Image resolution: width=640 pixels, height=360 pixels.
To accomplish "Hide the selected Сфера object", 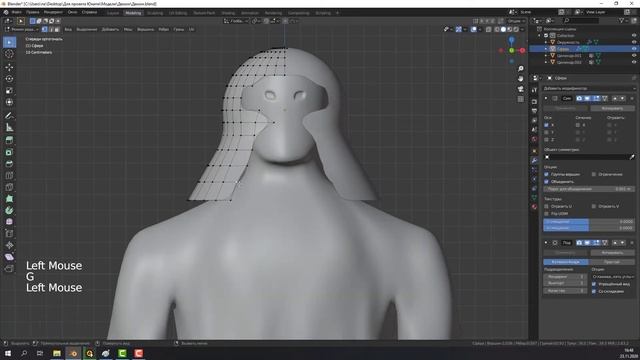I will pos(634,49).
